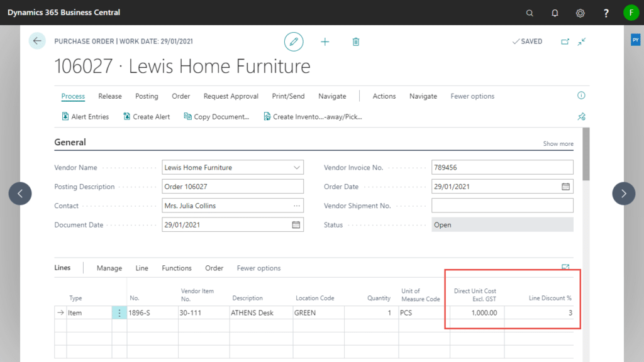Delete the order with the trash icon
The height and width of the screenshot is (362, 644).
pyautogui.click(x=356, y=41)
